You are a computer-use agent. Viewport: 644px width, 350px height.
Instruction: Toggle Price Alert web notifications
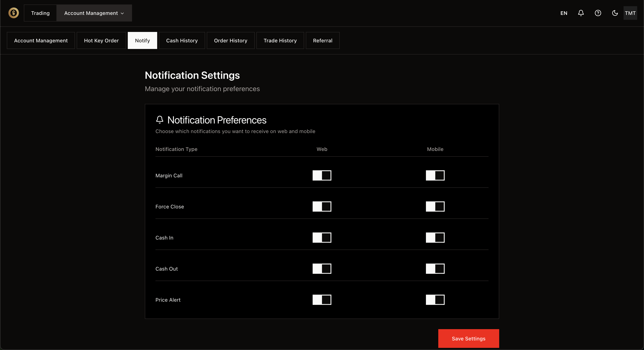coord(322,300)
